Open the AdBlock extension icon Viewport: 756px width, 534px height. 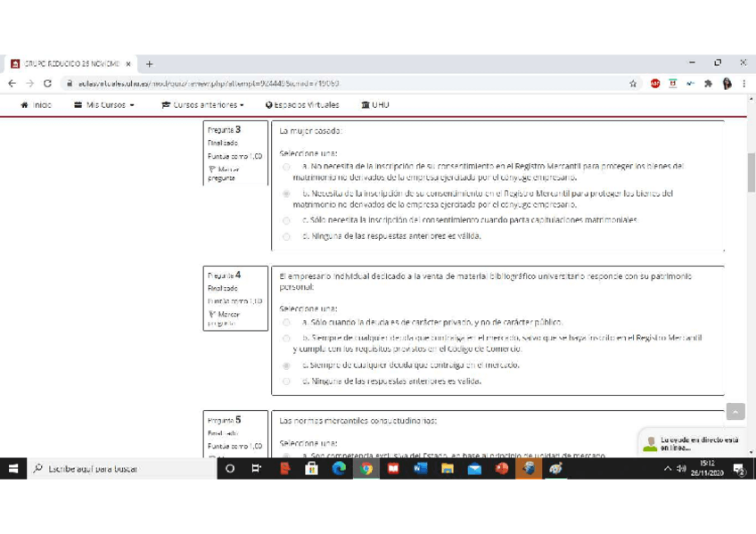click(654, 84)
